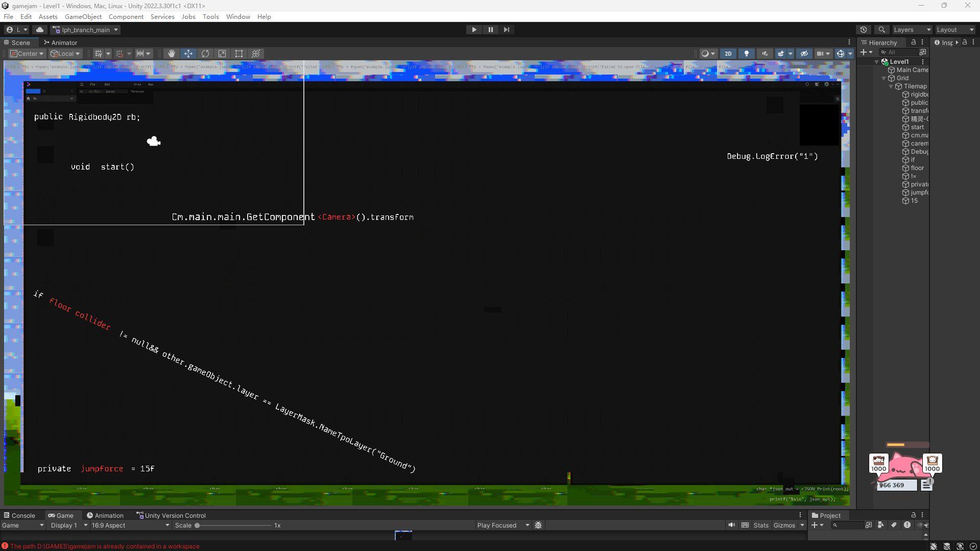Viewport: 980px width, 551px height.
Task: Open the Undo History icon
Action: pyautogui.click(x=864, y=30)
